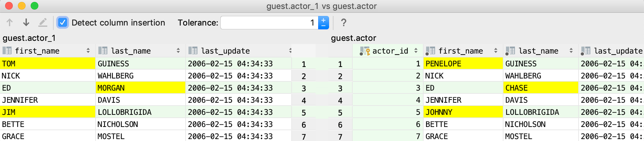Open sort arrows on actor_id column

(416, 51)
